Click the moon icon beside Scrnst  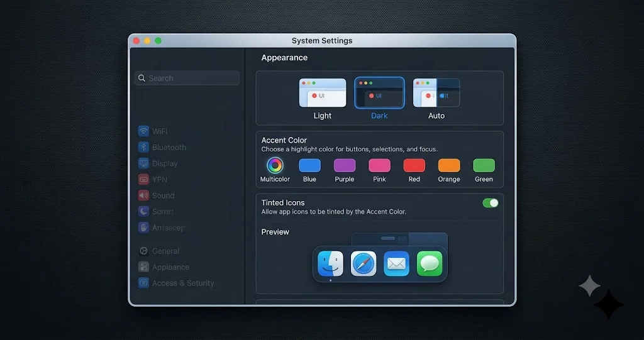click(143, 211)
